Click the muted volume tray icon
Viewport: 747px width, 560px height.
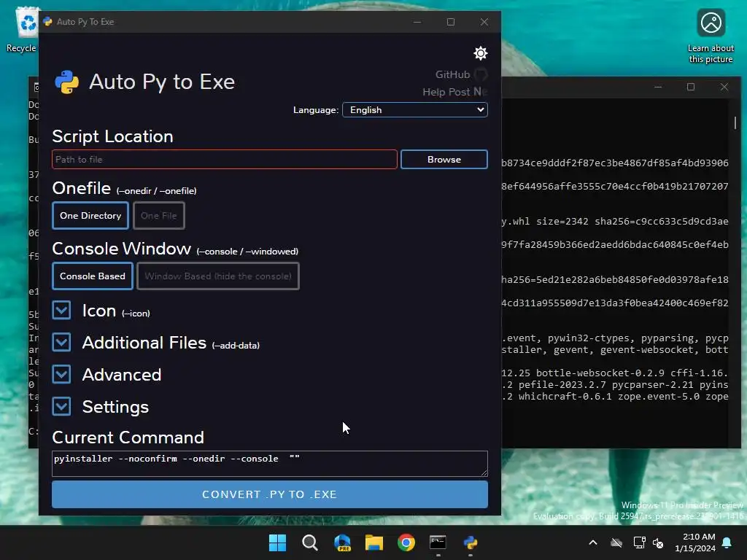[658, 542]
